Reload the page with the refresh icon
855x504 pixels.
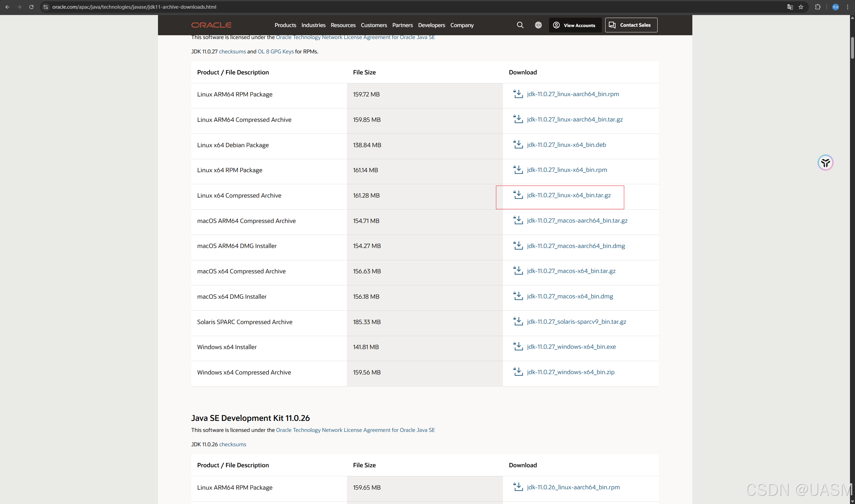click(x=31, y=7)
